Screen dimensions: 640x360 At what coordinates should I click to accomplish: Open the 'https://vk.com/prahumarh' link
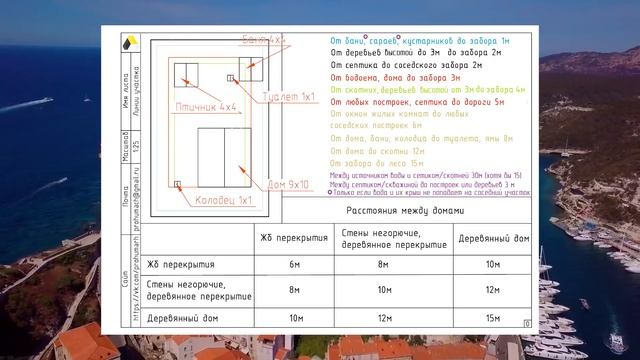click(x=136, y=279)
